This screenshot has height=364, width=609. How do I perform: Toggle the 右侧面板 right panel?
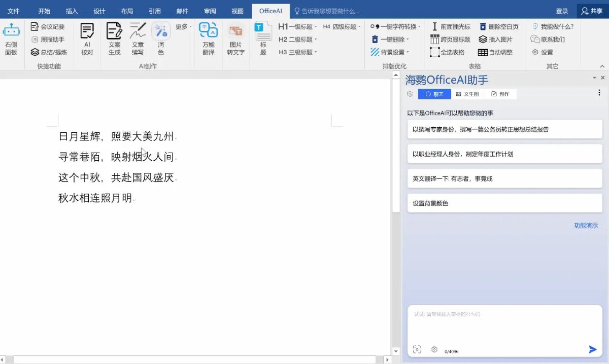pyautogui.click(x=11, y=39)
